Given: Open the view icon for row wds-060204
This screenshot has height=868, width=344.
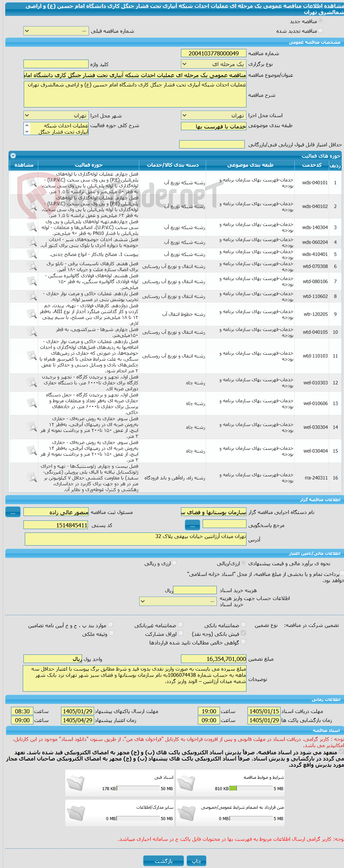Looking at the screenshot, I should [32, 242].
